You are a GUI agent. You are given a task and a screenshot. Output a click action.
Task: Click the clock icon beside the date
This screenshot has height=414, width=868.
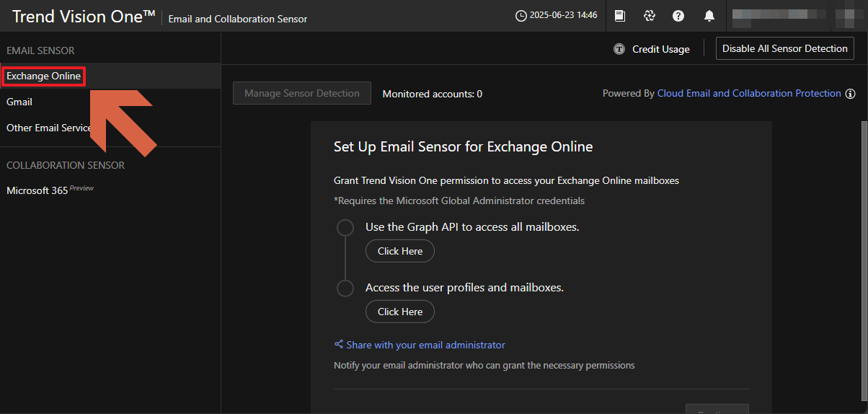(521, 16)
